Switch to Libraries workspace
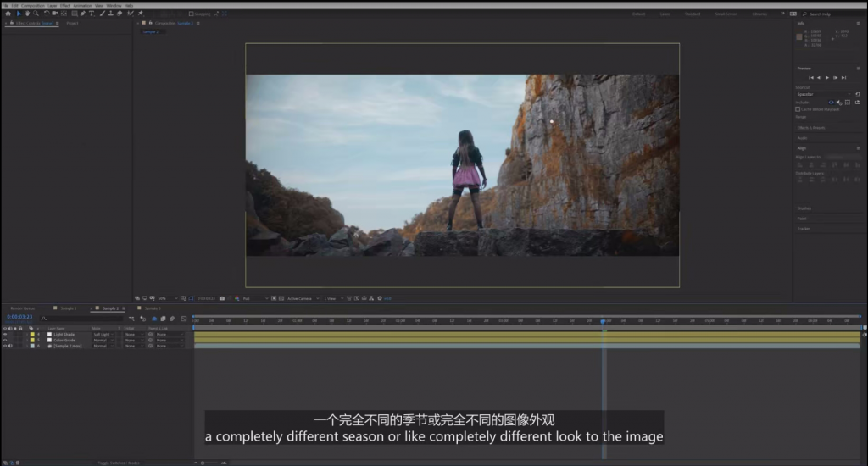Screen dimensions: 868x466 tap(759, 14)
